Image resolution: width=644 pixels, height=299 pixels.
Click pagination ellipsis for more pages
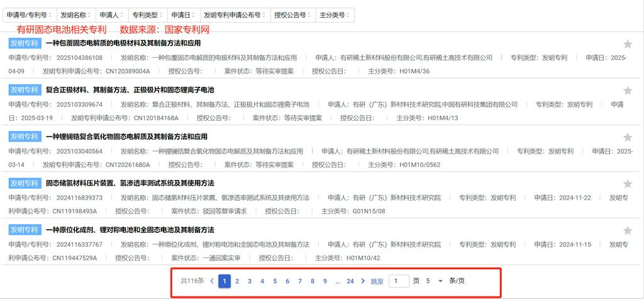[x=338, y=281]
